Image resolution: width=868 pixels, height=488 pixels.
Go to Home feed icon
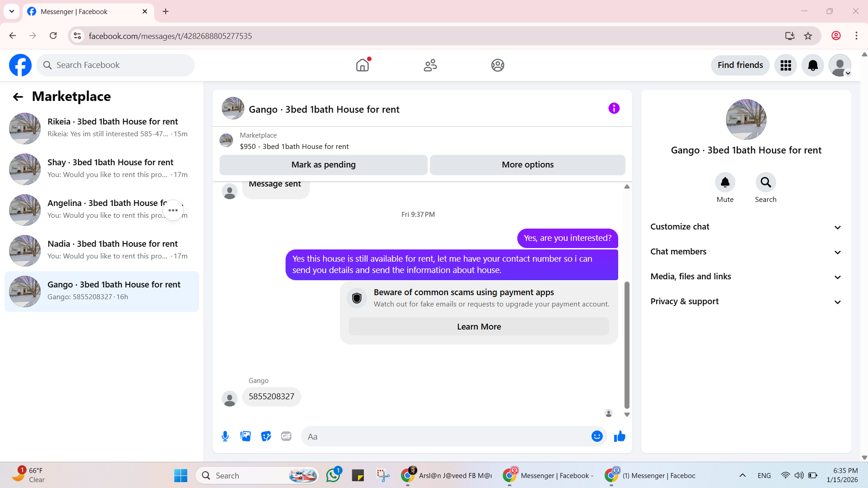[x=362, y=65]
